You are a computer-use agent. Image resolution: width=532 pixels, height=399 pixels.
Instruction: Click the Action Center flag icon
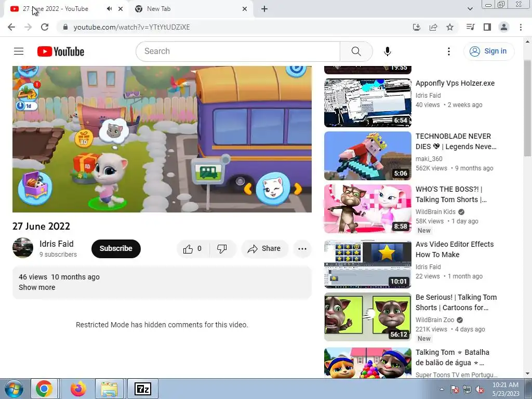(455, 389)
